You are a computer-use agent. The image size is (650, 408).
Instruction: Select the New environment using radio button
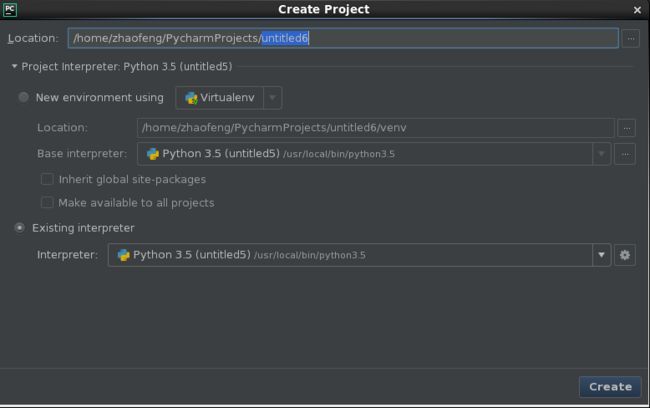click(x=24, y=97)
